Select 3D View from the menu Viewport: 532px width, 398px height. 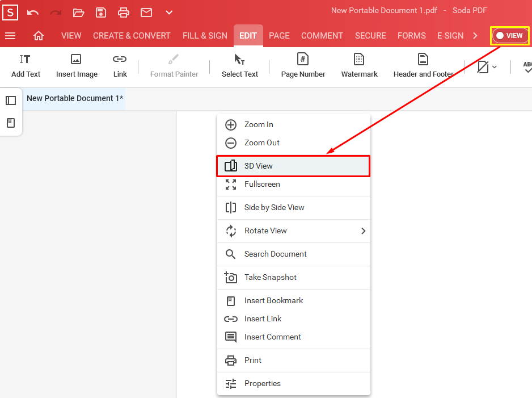293,165
